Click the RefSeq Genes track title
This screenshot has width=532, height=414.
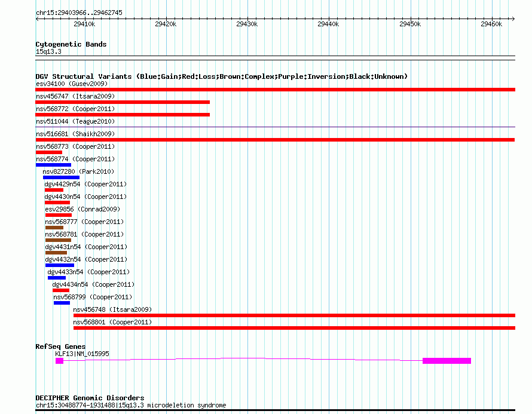[60, 346]
